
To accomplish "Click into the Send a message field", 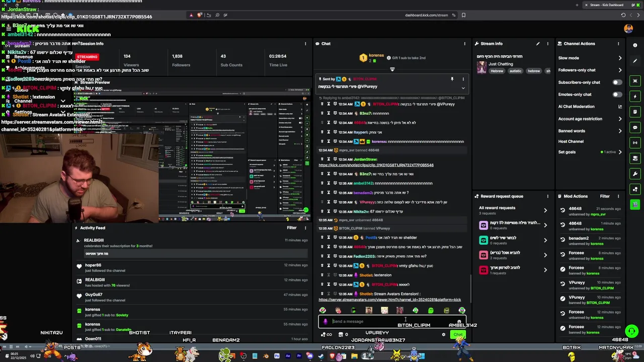I will coord(392,322).
